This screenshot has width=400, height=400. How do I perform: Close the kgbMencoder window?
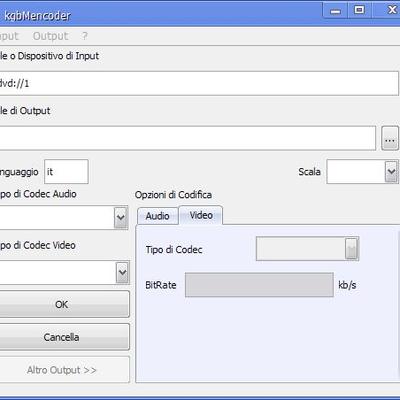[391, 10]
